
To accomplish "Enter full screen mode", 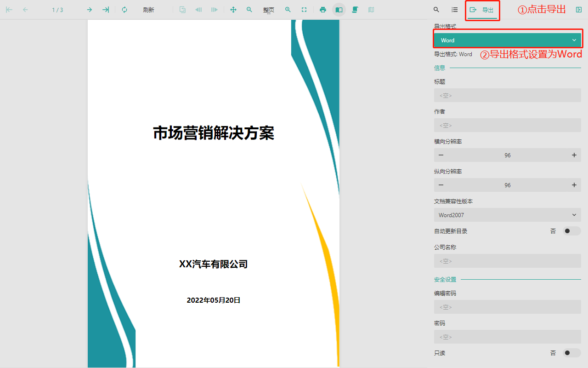I will click(x=304, y=10).
